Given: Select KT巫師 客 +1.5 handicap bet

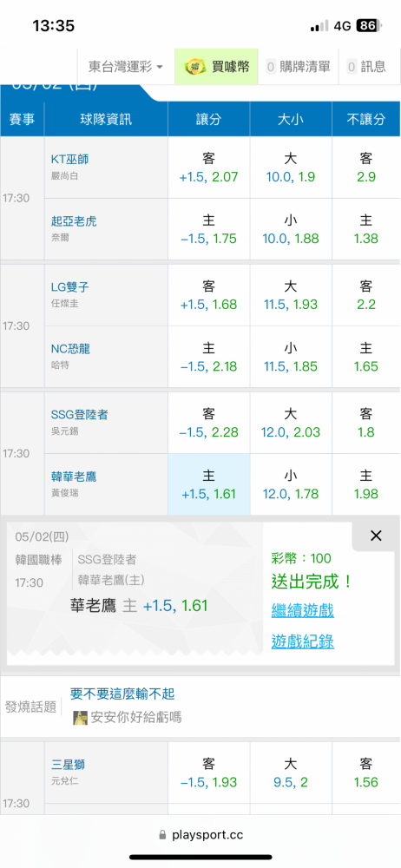Looking at the screenshot, I should tap(209, 168).
